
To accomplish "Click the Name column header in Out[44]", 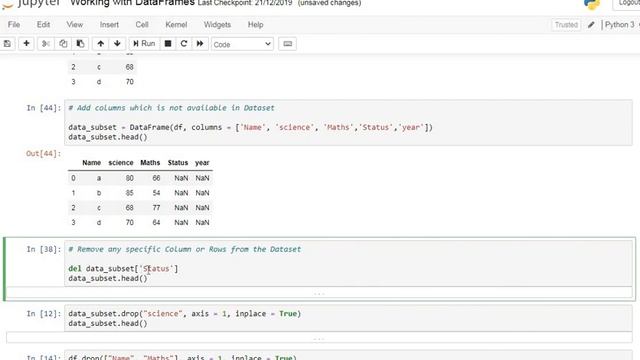I will tap(91, 162).
